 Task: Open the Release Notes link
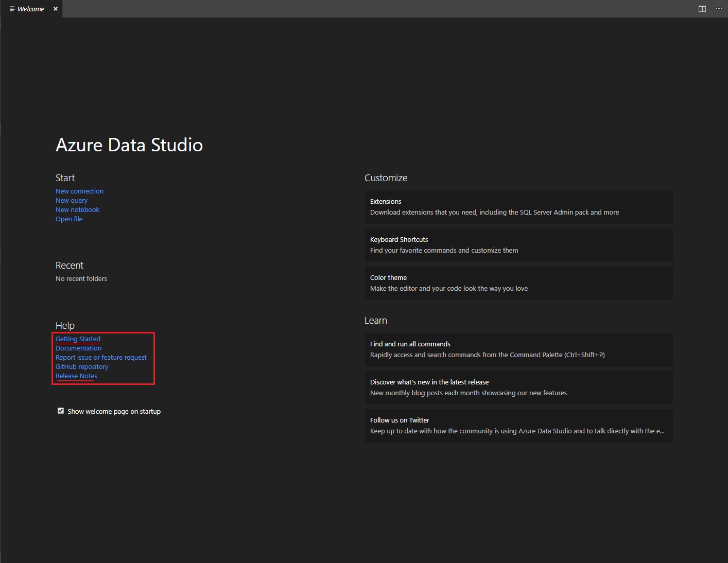[76, 376]
